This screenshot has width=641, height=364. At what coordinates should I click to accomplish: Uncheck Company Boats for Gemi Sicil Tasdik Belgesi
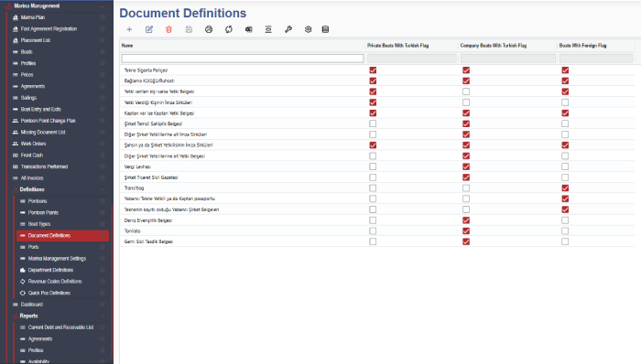(466, 241)
